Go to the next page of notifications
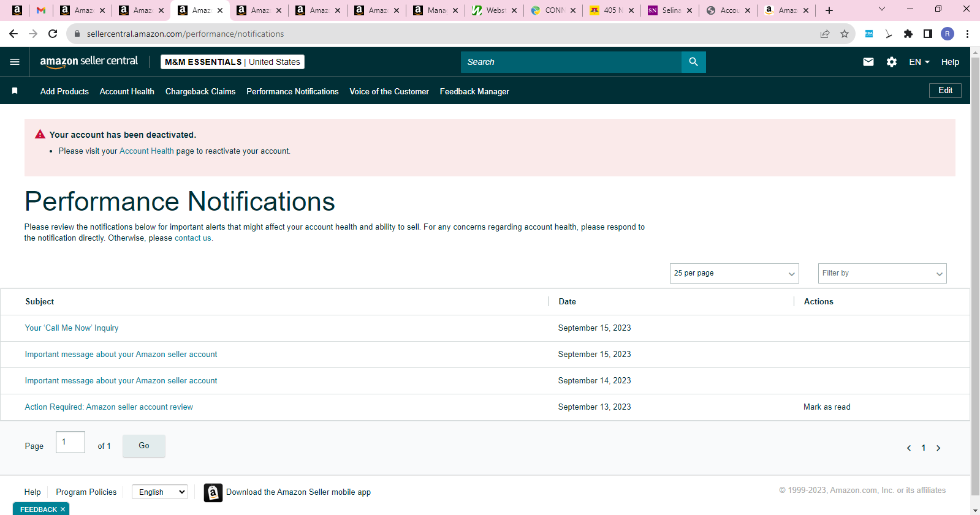 pos(938,448)
